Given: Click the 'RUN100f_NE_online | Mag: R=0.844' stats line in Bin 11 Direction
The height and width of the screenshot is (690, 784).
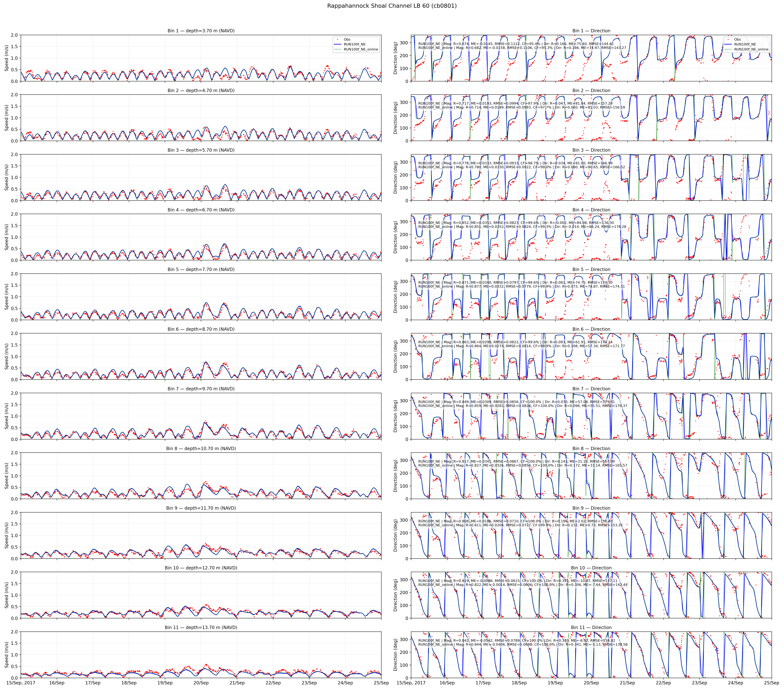Looking at the screenshot, I should (523, 644).
